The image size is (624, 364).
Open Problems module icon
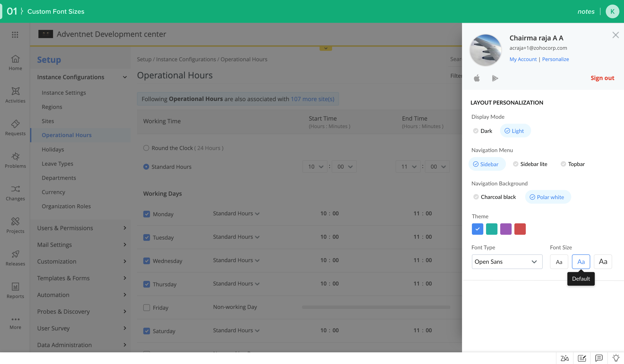[15, 160]
